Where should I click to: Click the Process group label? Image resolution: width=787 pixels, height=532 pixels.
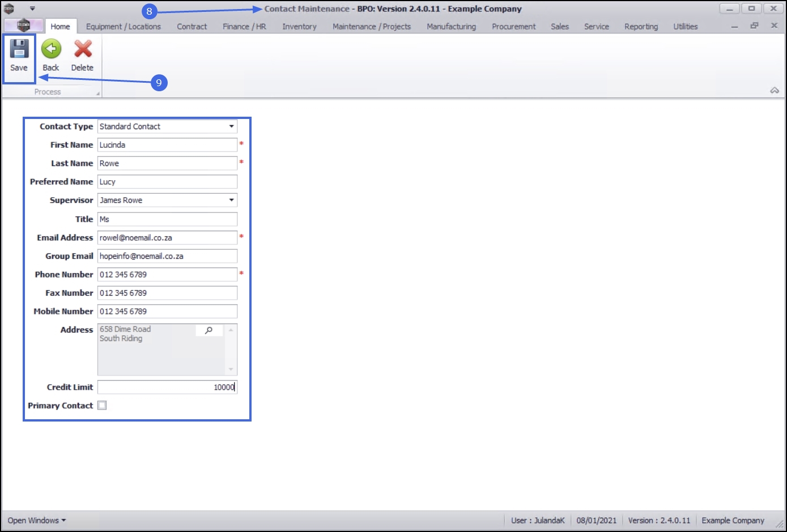[x=48, y=92]
